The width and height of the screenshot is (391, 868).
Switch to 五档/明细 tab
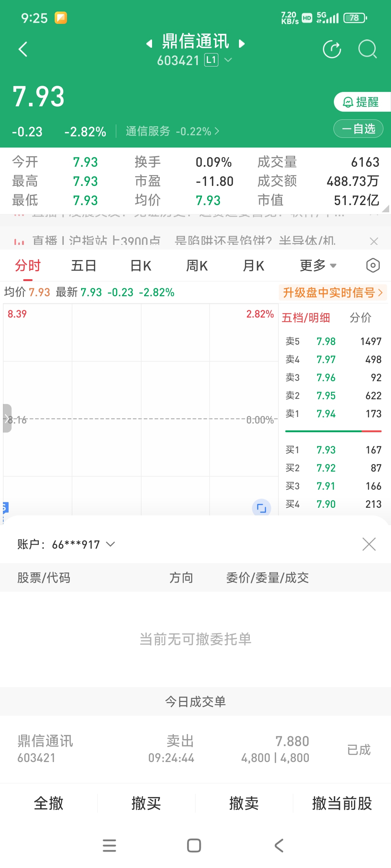pyautogui.click(x=306, y=318)
